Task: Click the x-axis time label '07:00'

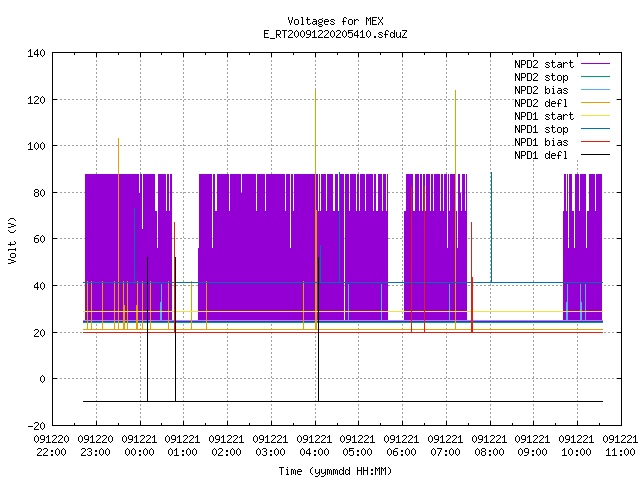Action: point(445,452)
